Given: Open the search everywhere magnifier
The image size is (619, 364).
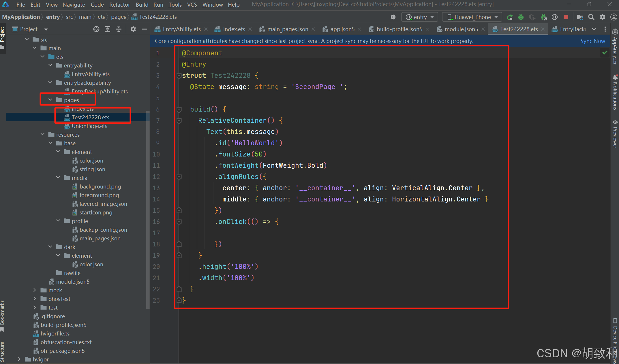Looking at the screenshot, I should click(x=591, y=17).
